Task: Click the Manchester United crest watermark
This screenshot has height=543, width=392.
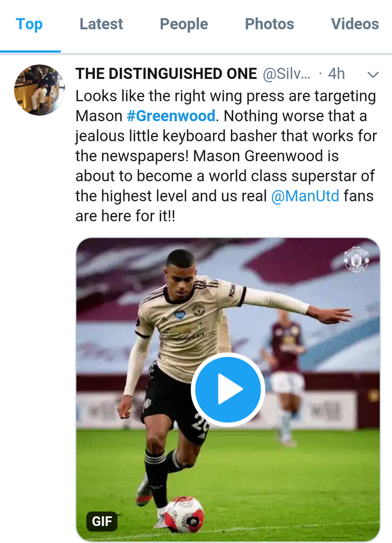Action: click(x=356, y=260)
